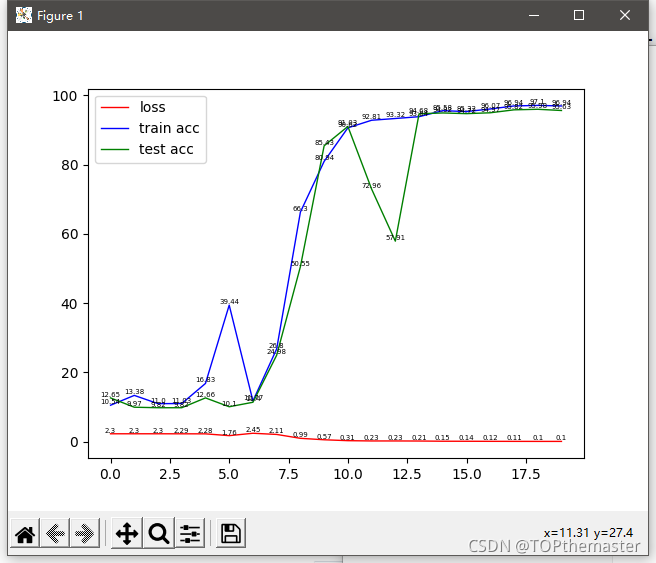Click the 16.83 data label
This screenshot has height=563, width=656.
click(x=206, y=380)
